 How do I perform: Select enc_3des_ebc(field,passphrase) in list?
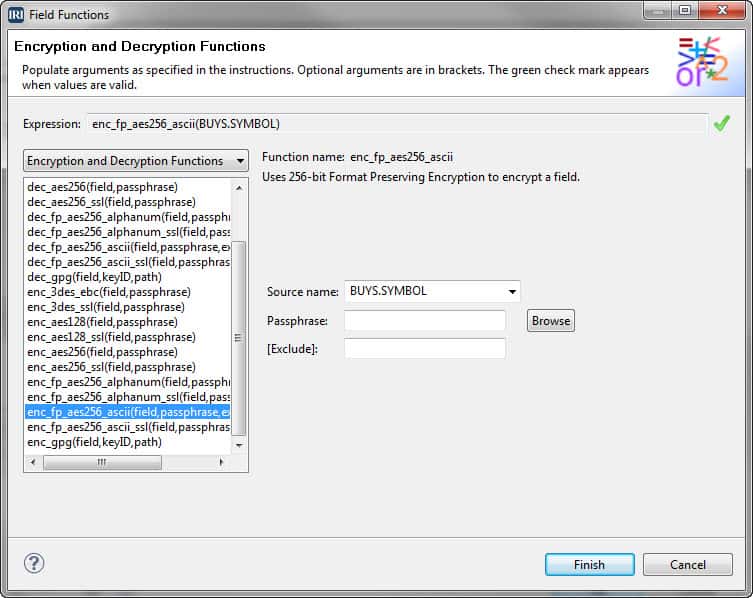(128, 292)
